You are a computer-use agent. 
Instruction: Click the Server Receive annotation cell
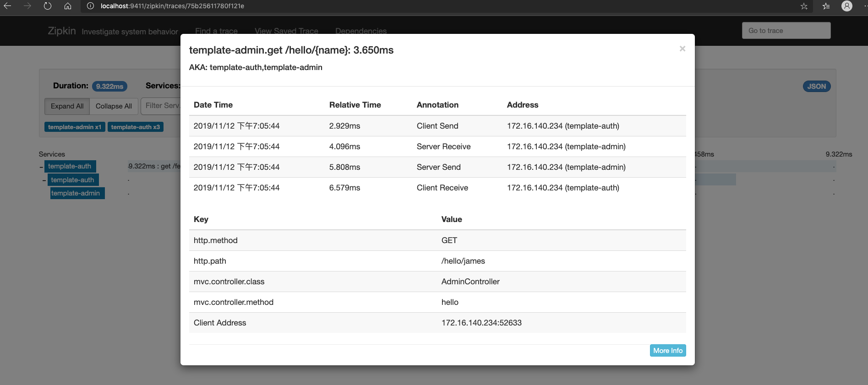click(x=444, y=146)
